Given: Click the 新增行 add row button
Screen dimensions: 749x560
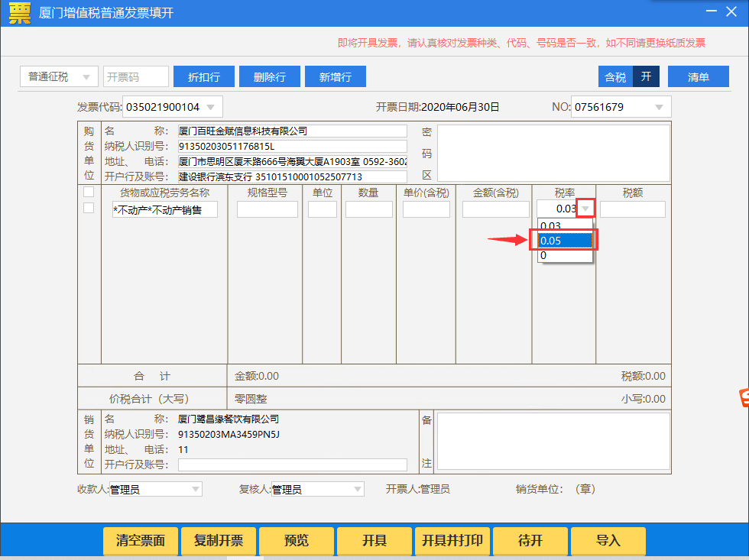Looking at the screenshot, I should pyautogui.click(x=335, y=76).
